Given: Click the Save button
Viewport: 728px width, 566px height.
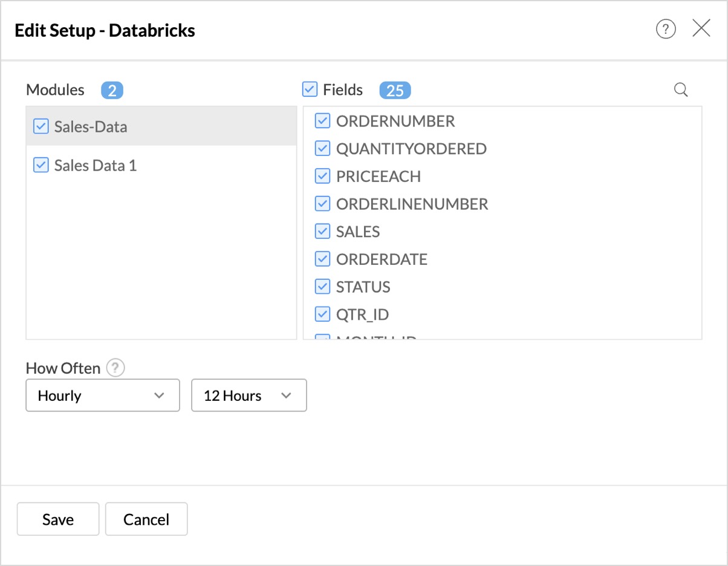Looking at the screenshot, I should pos(58,519).
